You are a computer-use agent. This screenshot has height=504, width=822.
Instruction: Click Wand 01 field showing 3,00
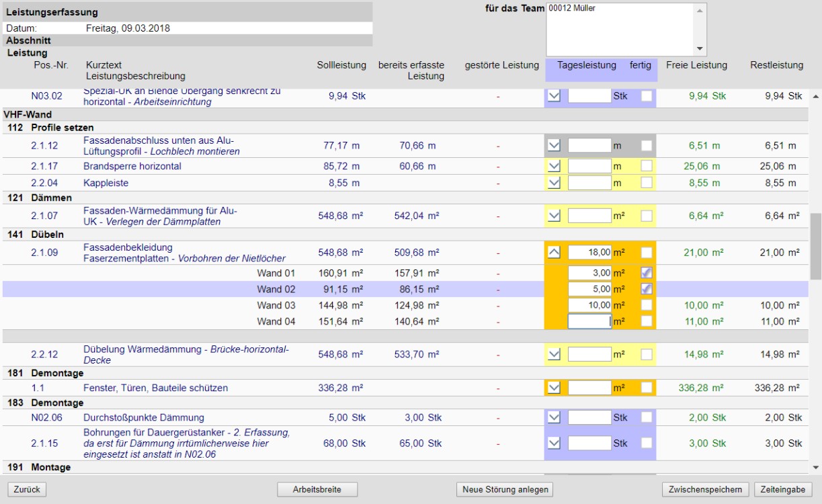(x=589, y=273)
